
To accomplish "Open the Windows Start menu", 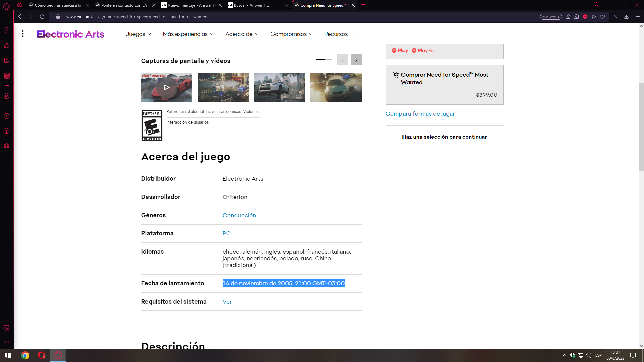I will (8, 355).
